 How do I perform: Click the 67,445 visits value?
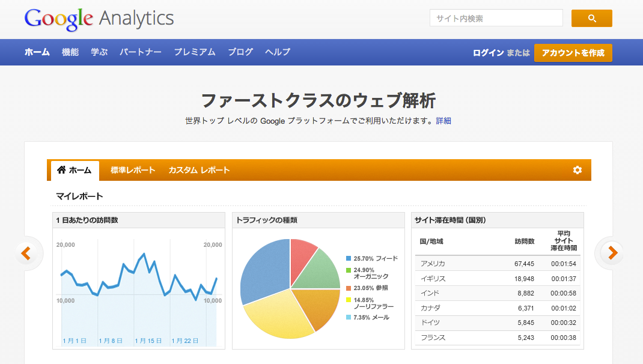coord(524,264)
